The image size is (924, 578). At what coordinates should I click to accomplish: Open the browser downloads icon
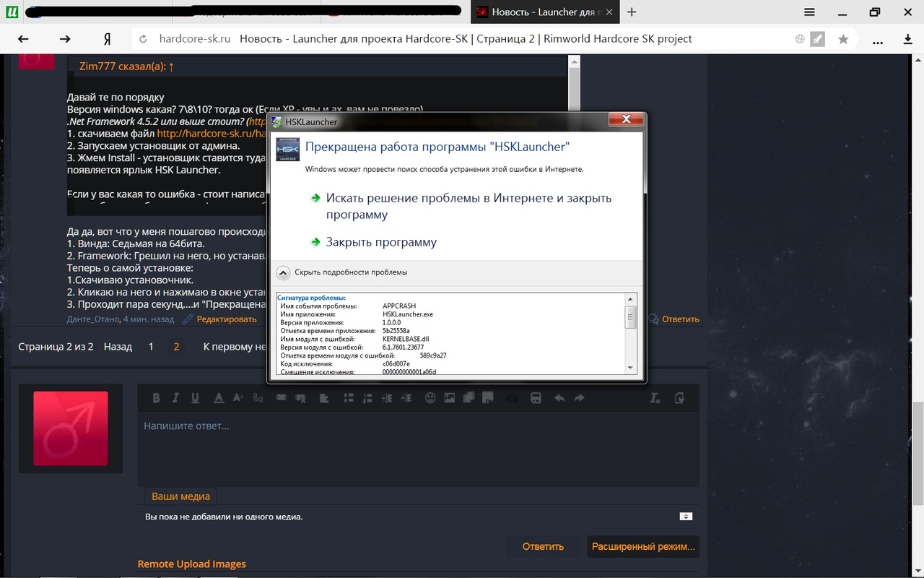tap(908, 39)
